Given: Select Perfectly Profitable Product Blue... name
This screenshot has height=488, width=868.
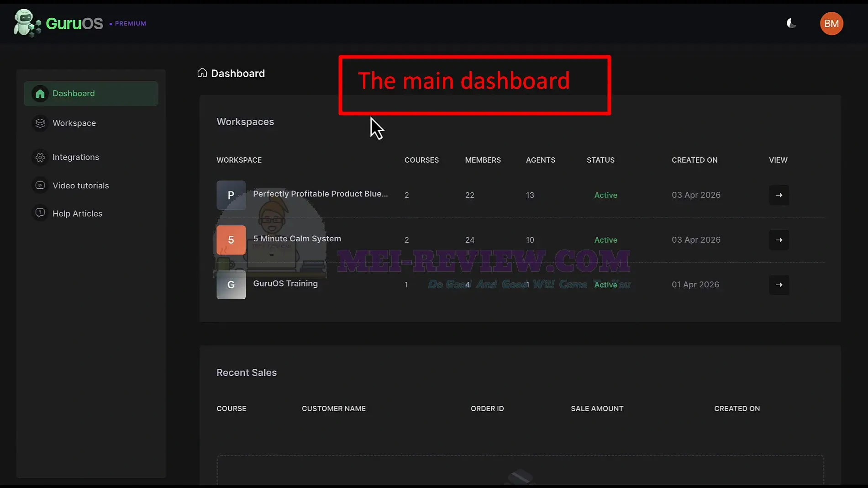Looking at the screenshot, I should click(x=321, y=194).
